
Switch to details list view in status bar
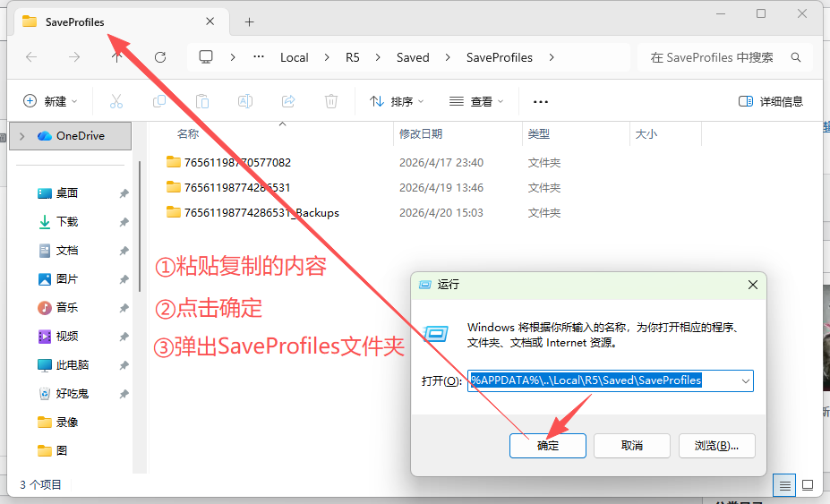point(785,485)
